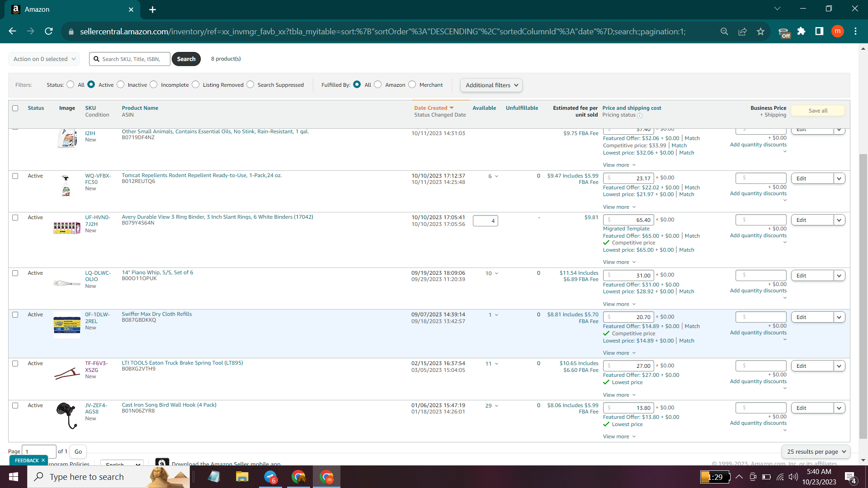Click the Search button

[x=186, y=59]
